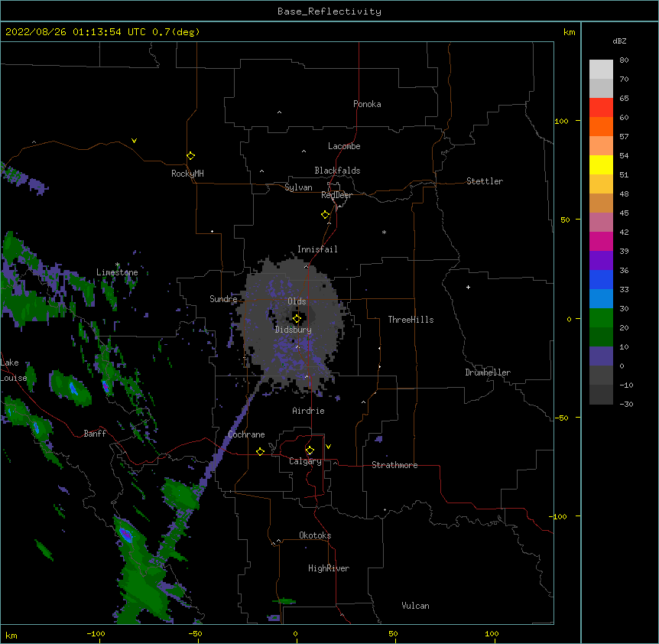Click the Sundre town label
The height and width of the screenshot is (644, 659).
tap(223, 299)
